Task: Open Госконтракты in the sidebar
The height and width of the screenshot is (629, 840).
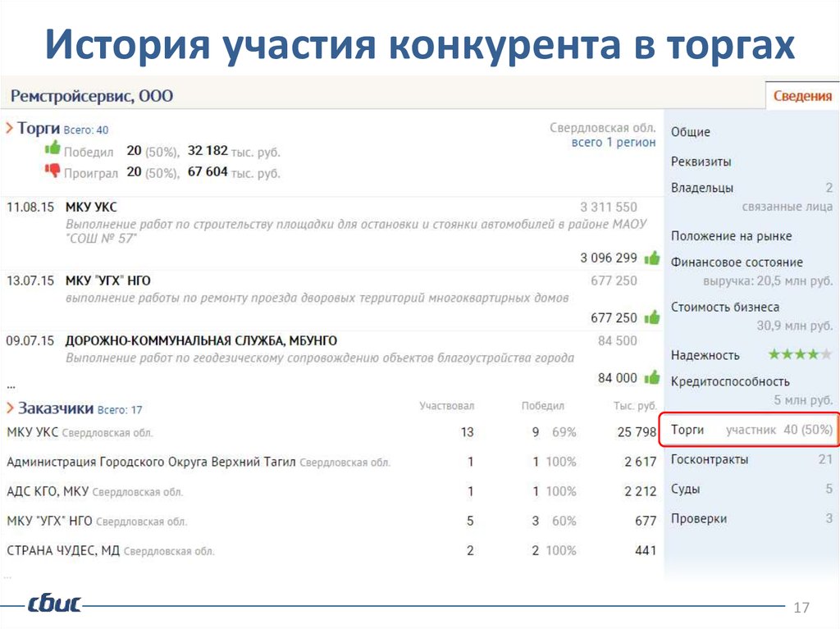Action: click(x=710, y=459)
